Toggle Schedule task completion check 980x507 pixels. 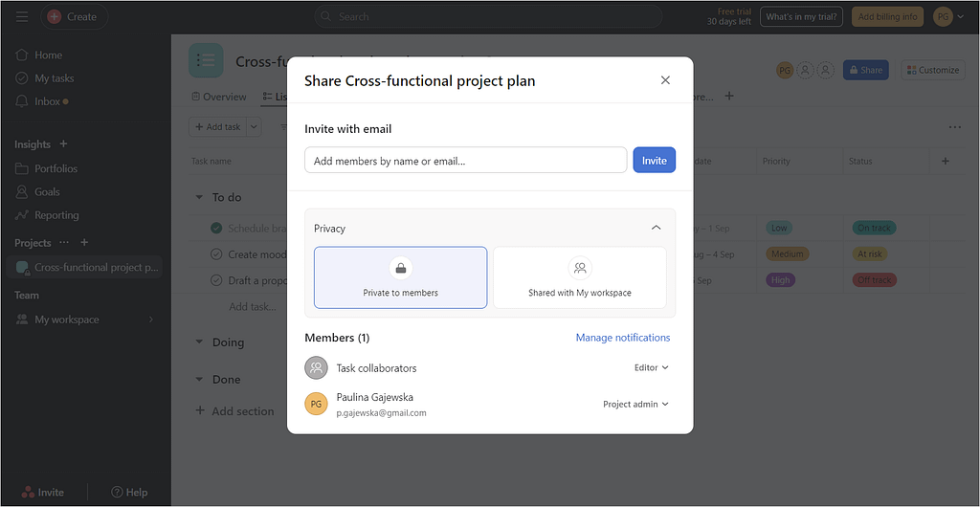216,228
